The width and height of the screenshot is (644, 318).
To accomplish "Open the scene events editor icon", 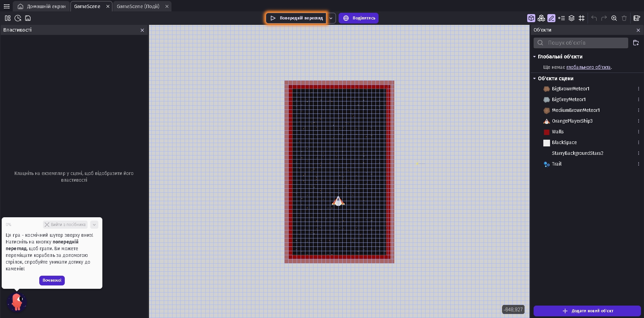I will click(636, 18).
